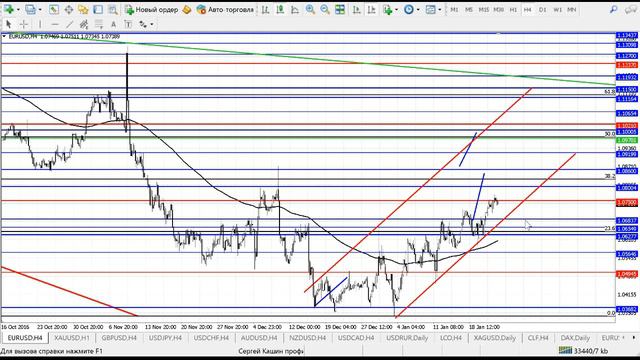This screenshot has height=360, width=640.
Task: Click the Новый ордер button
Action: point(151,9)
